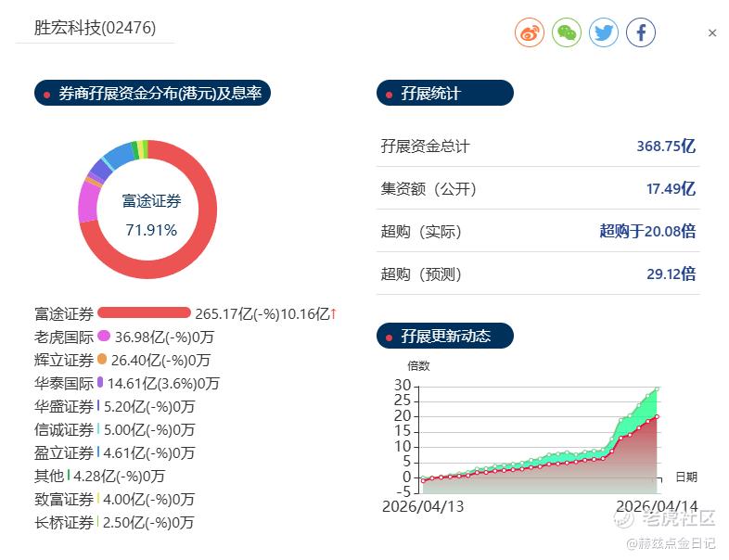Share via the Twitter bird icon
Image resolution: width=729 pixels, height=560 pixels.
[604, 32]
